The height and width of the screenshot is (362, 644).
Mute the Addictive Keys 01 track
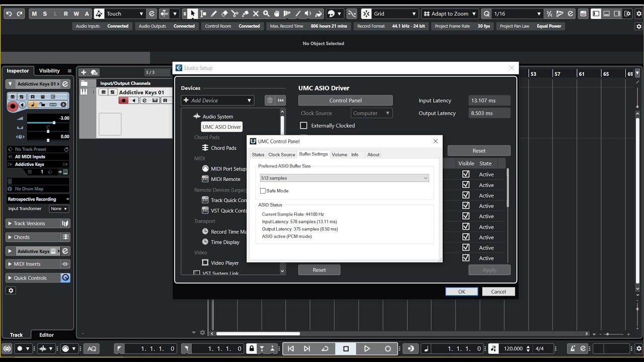(103, 92)
